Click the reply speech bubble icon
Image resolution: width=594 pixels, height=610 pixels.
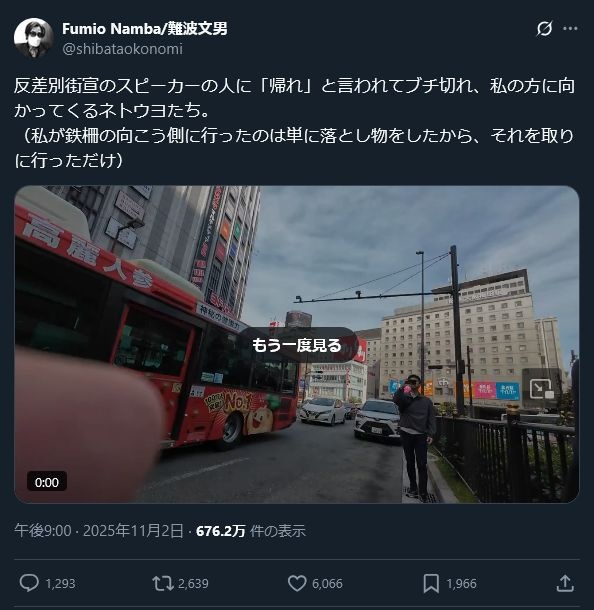29,583
